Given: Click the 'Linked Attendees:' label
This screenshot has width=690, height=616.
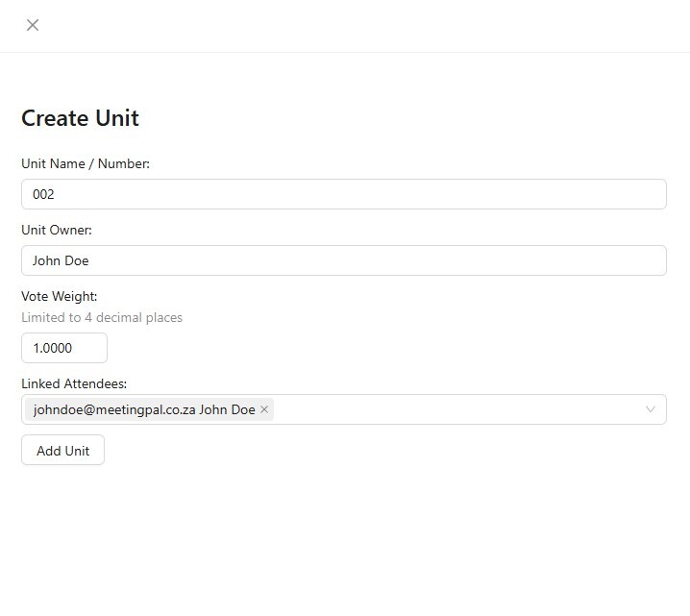Looking at the screenshot, I should pyautogui.click(x=74, y=384).
